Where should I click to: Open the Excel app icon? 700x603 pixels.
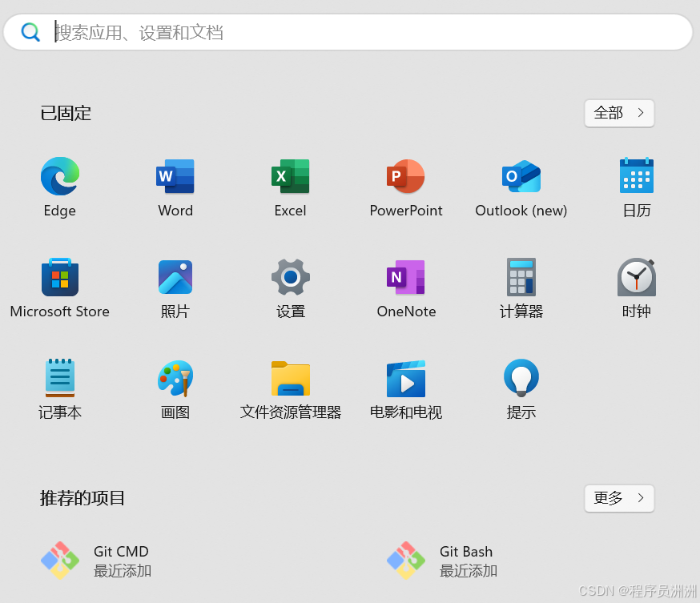pyautogui.click(x=290, y=176)
